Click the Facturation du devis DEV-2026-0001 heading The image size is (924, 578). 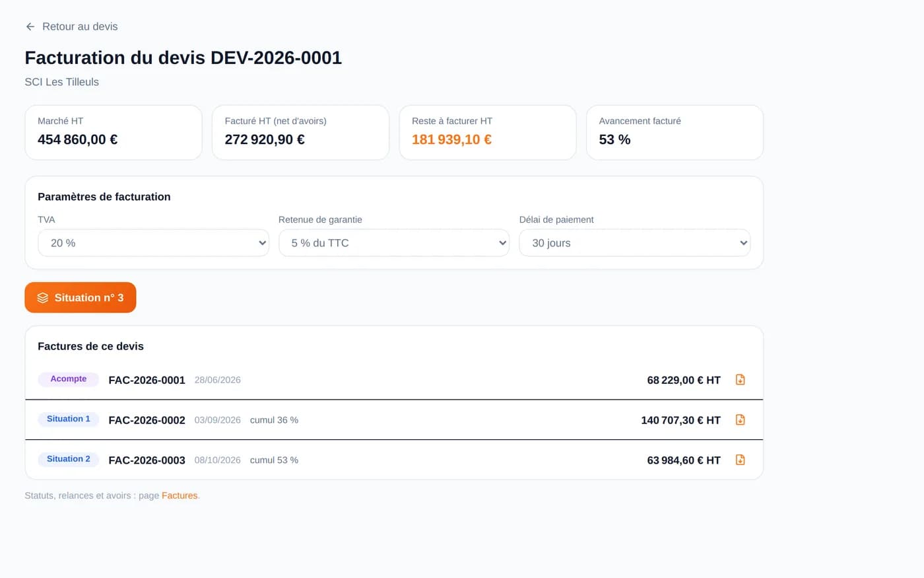point(183,57)
